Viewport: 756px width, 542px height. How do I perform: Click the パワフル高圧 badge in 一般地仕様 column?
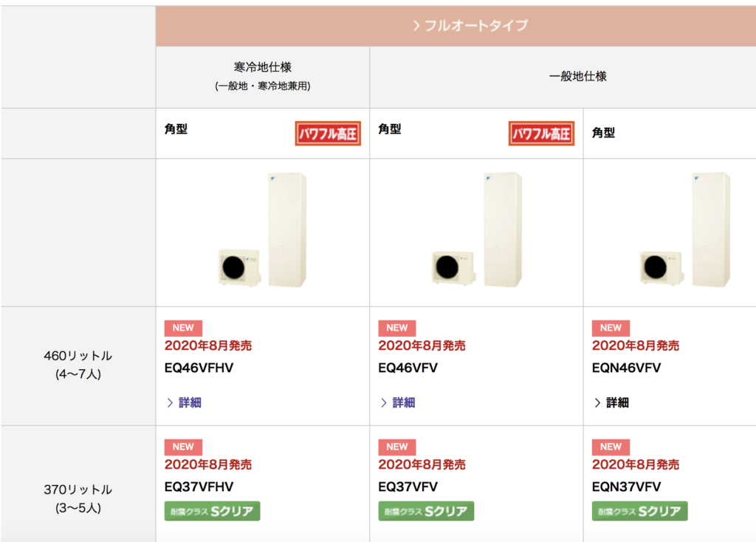541,134
